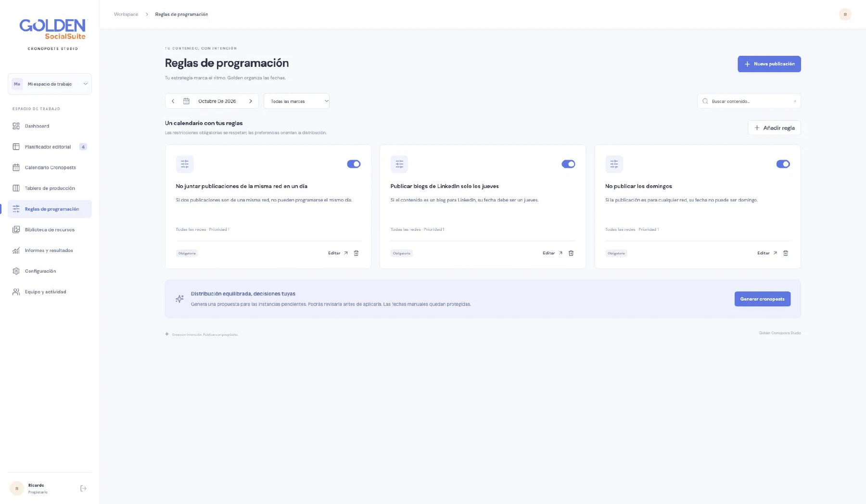Select 'Tablero de producción' in the sidebar
The width and height of the screenshot is (866, 504).
coord(50,188)
